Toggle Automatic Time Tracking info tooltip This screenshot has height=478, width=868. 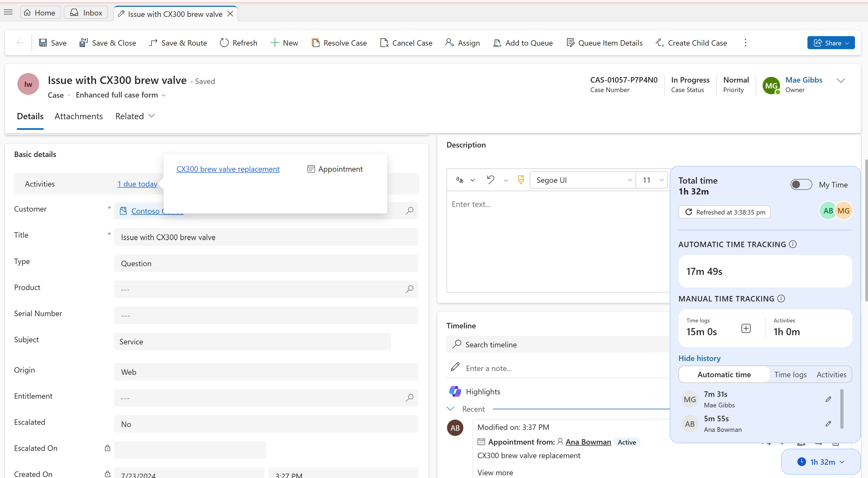tap(793, 244)
